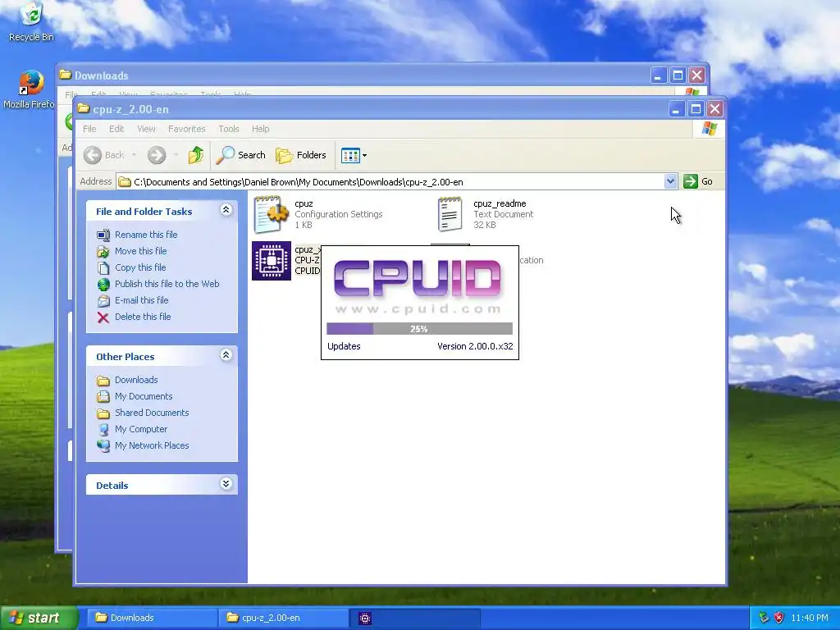This screenshot has width=840, height=630.
Task: Click the Go button
Action: pos(698,181)
